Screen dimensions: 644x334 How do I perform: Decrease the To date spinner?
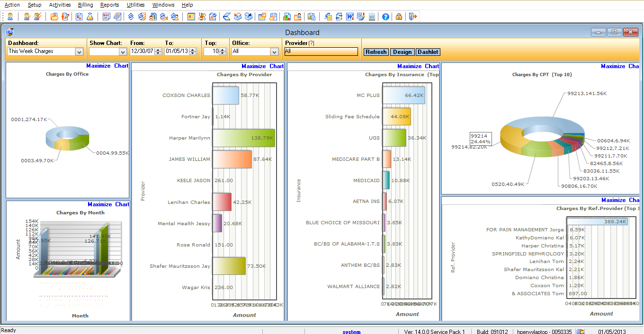(x=193, y=53)
